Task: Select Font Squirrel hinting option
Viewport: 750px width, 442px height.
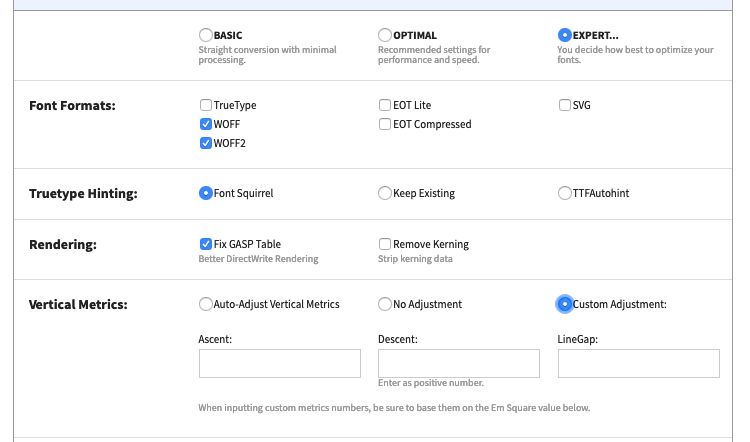Action: coord(206,193)
